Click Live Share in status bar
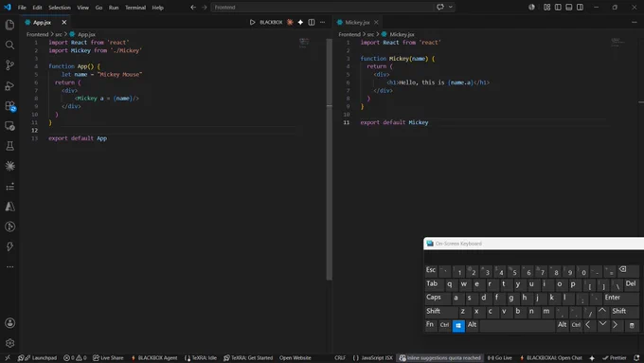644x363 pixels. (x=108, y=357)
